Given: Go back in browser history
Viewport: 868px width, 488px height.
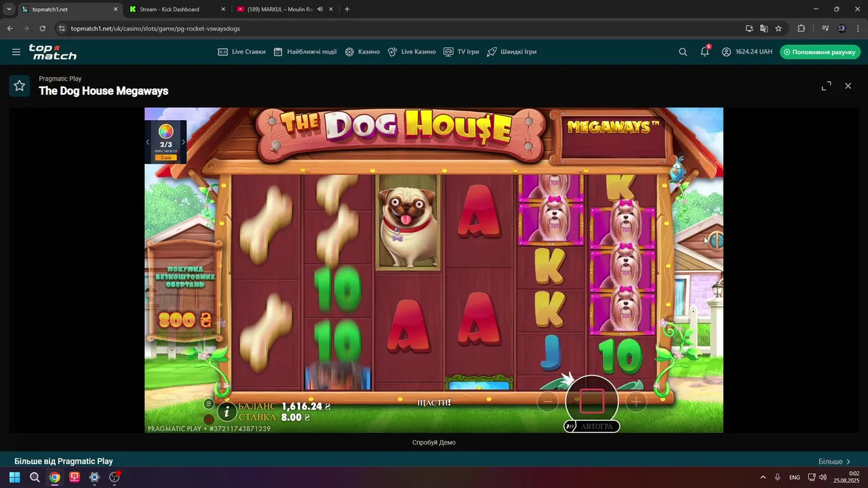Looking at the screenshot, I should click(9, 28).
